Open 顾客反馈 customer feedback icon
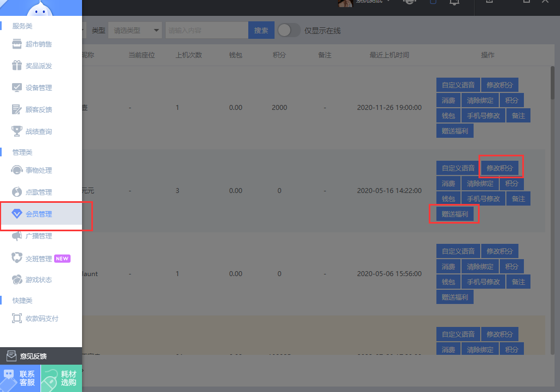This screenshot has height=392, width=560. click(x=16, y=110)
